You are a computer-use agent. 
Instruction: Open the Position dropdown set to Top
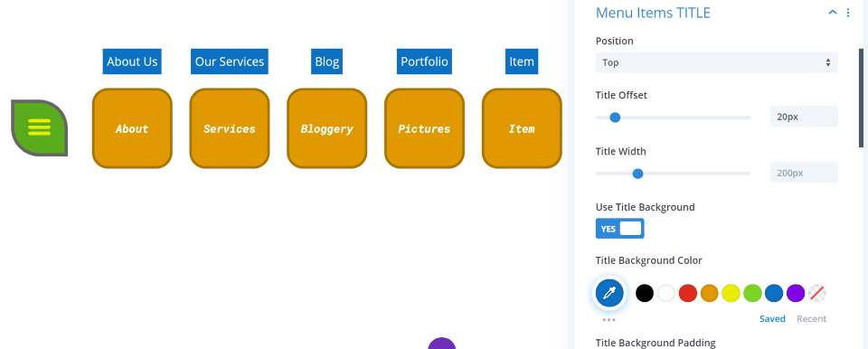[x=716, y=62]
